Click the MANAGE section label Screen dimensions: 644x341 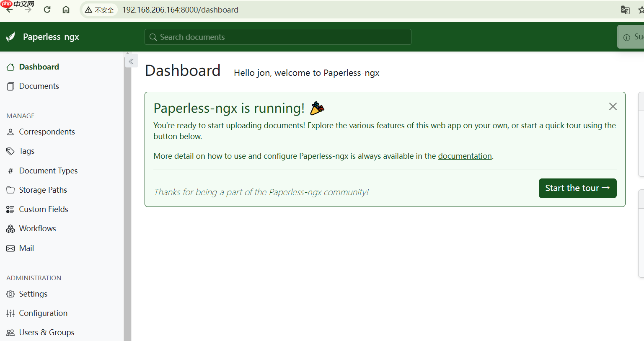pyautogui.click(x=21, y=116)
